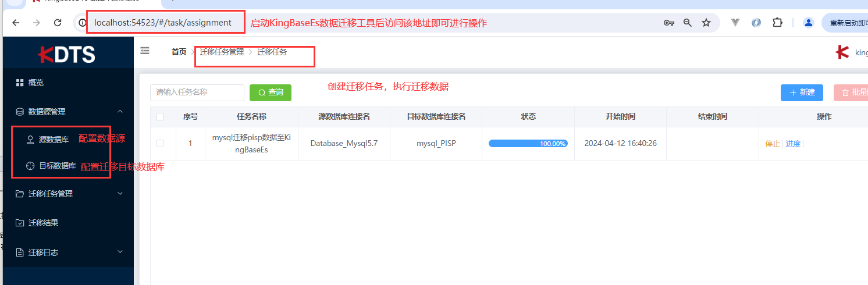
Task: Bookmark page with the star icon
Action: [x=706, y=23]
